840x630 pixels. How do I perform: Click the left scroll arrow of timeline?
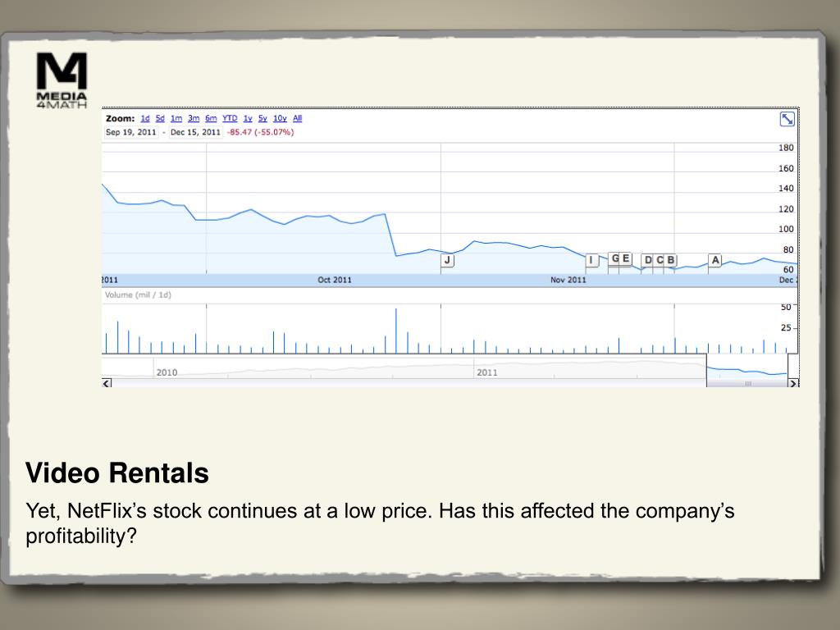[107, 383]
